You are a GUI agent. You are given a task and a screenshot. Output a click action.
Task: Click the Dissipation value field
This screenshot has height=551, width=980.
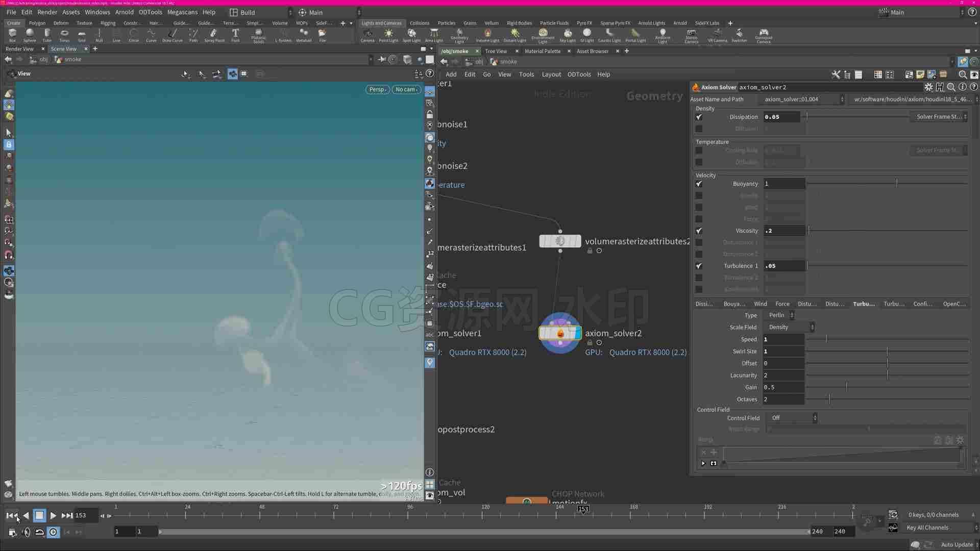tap(781, 117)
